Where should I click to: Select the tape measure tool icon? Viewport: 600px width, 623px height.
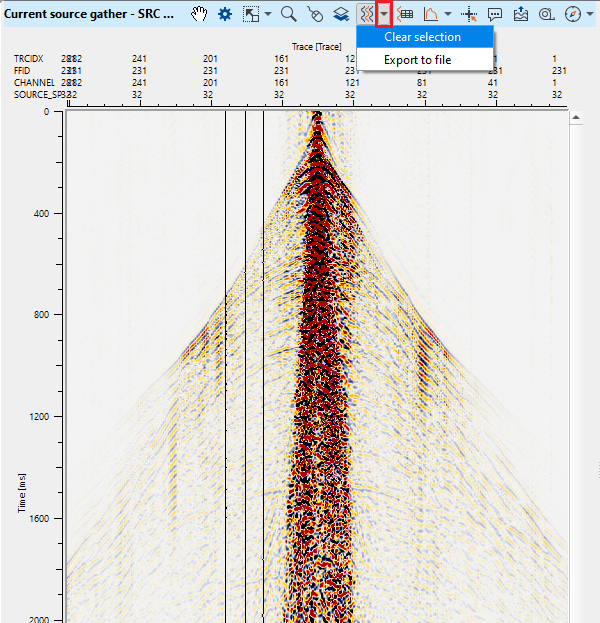pyautogui.click(x=546, y=14)
